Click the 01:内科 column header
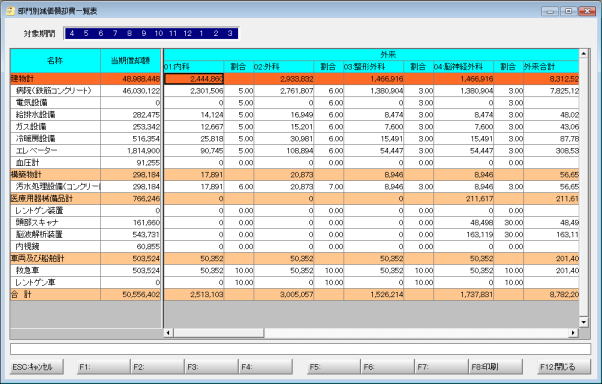This screenshot has height=384, width=602. point(194,67)
